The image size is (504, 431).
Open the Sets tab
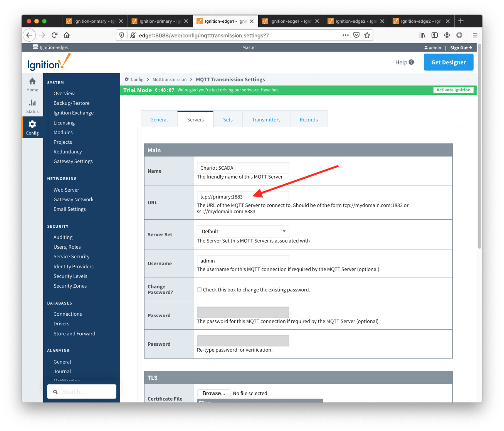pos(228,120)
